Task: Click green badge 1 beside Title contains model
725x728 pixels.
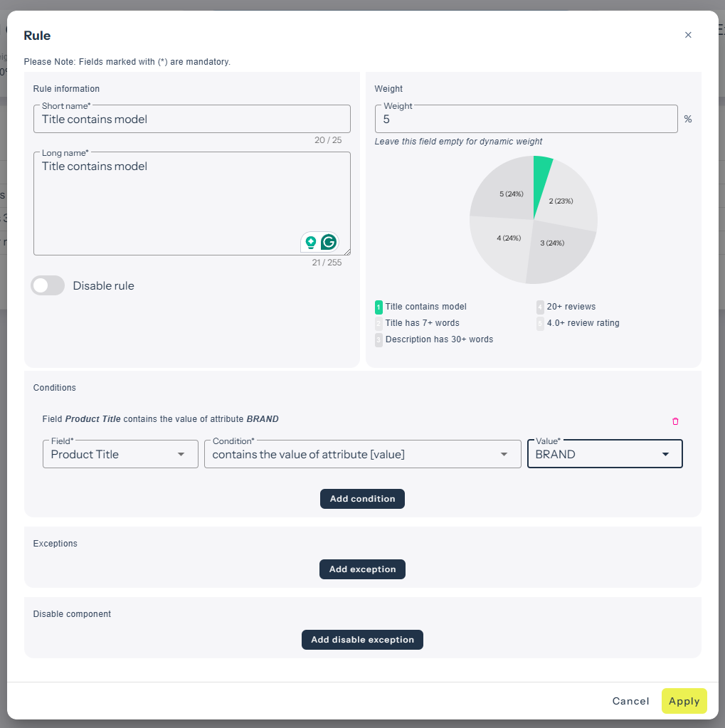Action: [x=379, y=307]
